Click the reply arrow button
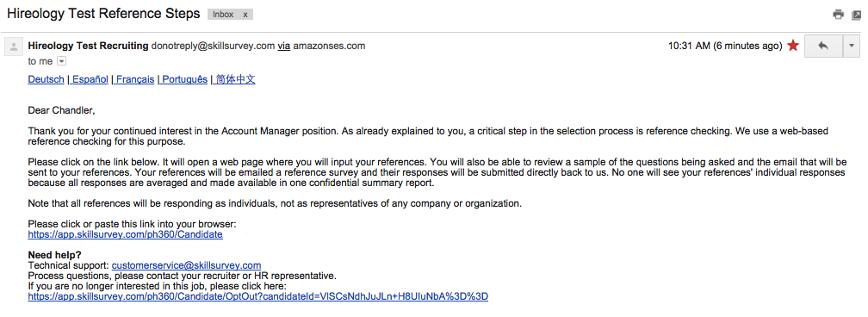 pos(822,47)
